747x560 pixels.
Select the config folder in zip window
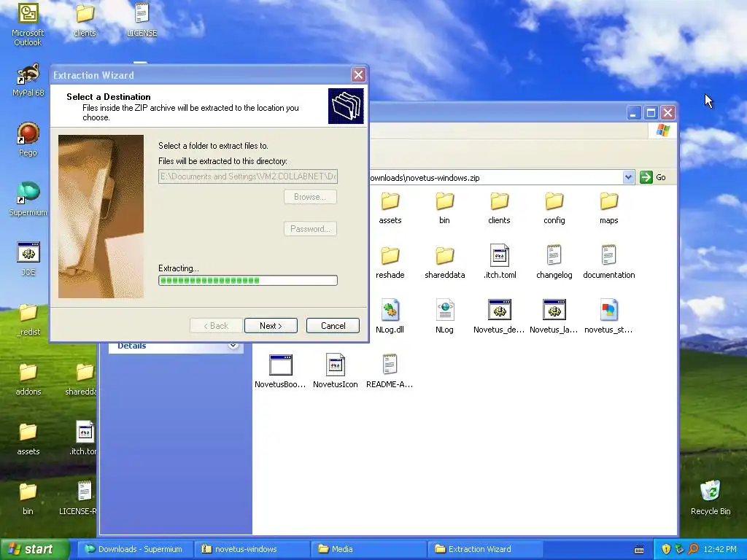[554, 208]
